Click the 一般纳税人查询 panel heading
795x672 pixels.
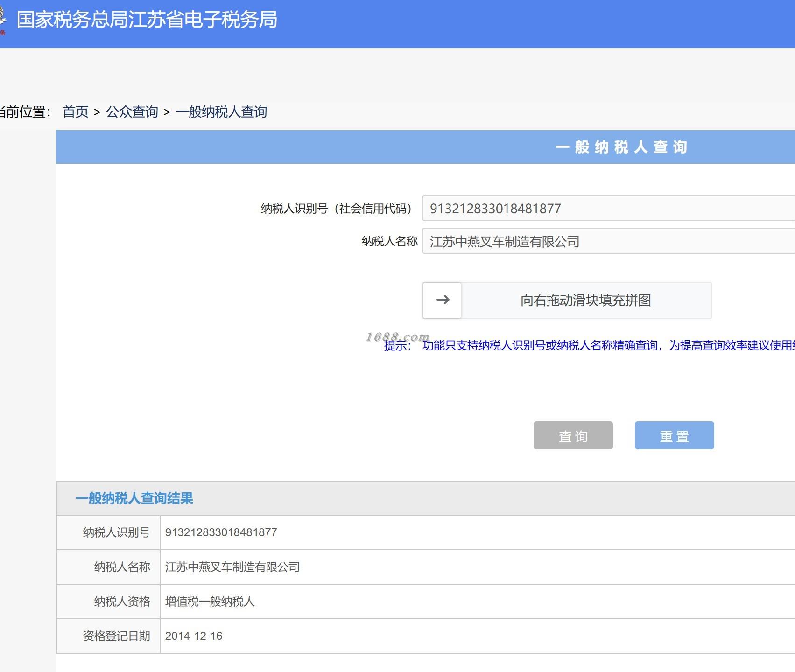click(x=621, y=147)
